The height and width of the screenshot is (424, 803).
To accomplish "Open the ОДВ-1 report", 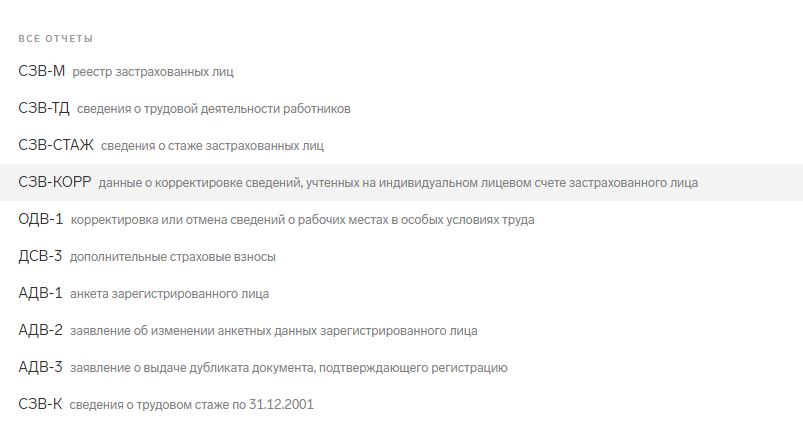I will [x=41, y=219].
